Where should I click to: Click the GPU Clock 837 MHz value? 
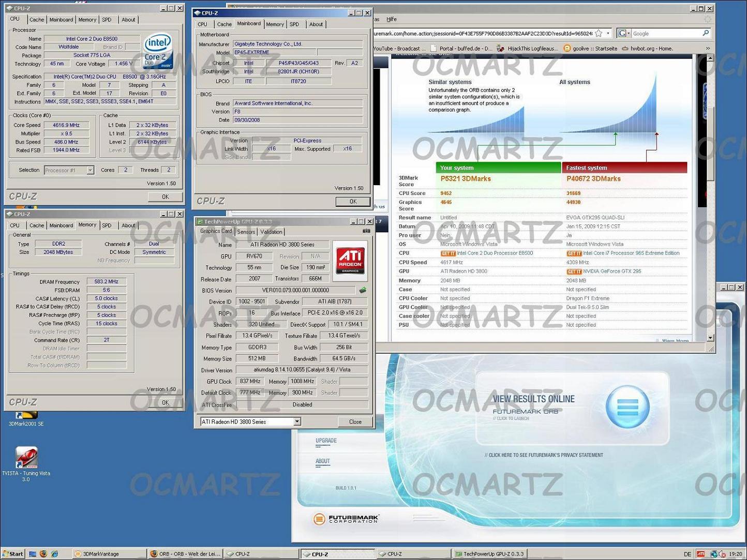[250, 382]
